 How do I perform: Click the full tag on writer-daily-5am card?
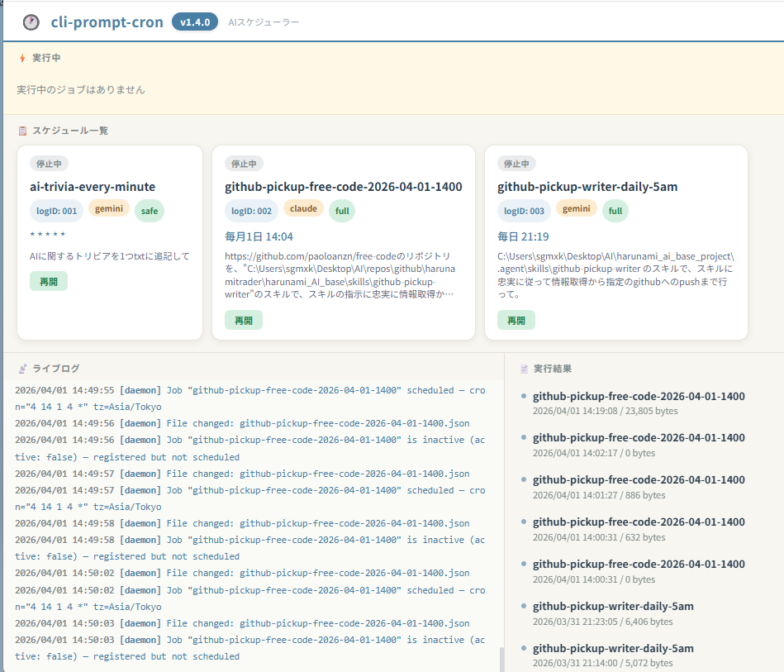[x=615, y=211]
